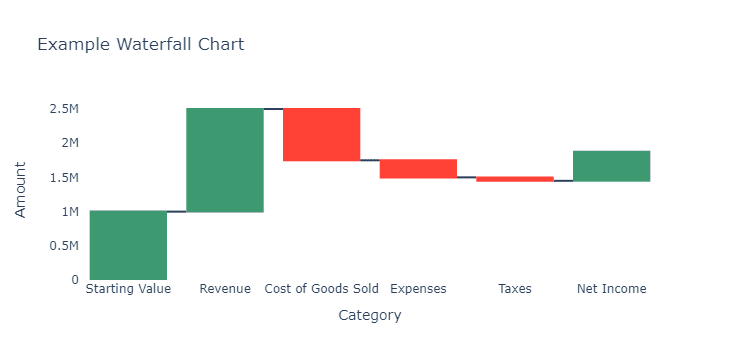
Task: Click the 1.5M y-axis tick label
Action: pyautogui.click(x=64, y=178)
